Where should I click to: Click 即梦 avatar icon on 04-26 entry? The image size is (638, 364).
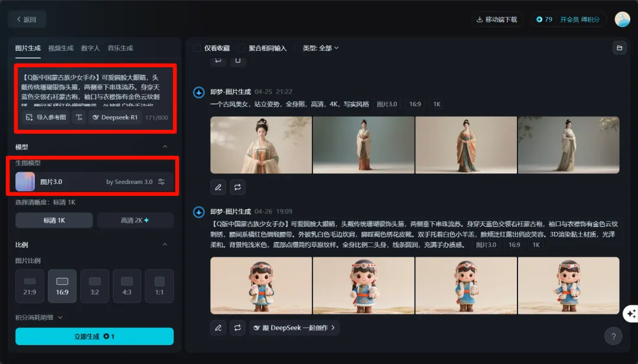[199, 212]
